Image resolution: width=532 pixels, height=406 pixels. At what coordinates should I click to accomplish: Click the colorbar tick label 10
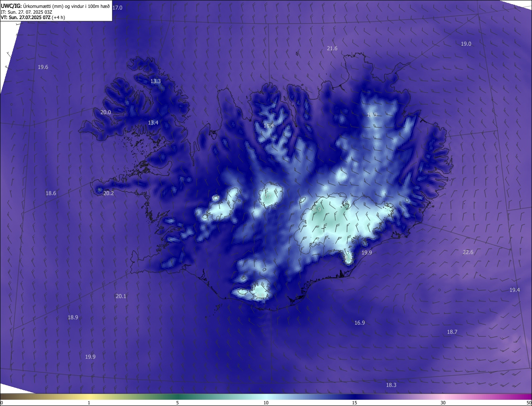coord(266,403)
